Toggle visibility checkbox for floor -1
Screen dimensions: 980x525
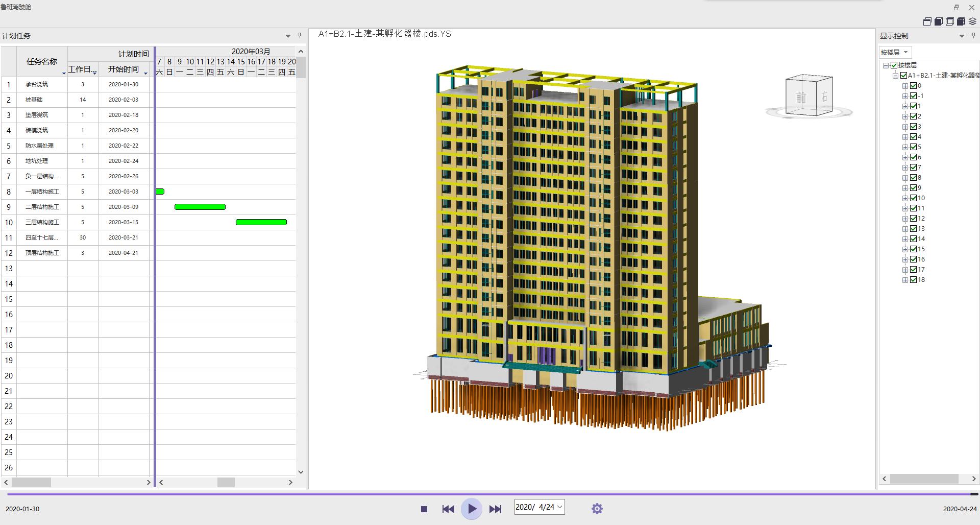point(914,96)
